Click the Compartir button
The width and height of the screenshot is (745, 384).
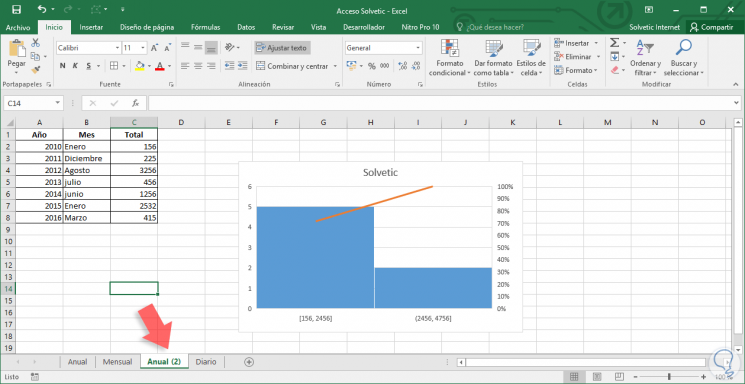click(713, 28)
